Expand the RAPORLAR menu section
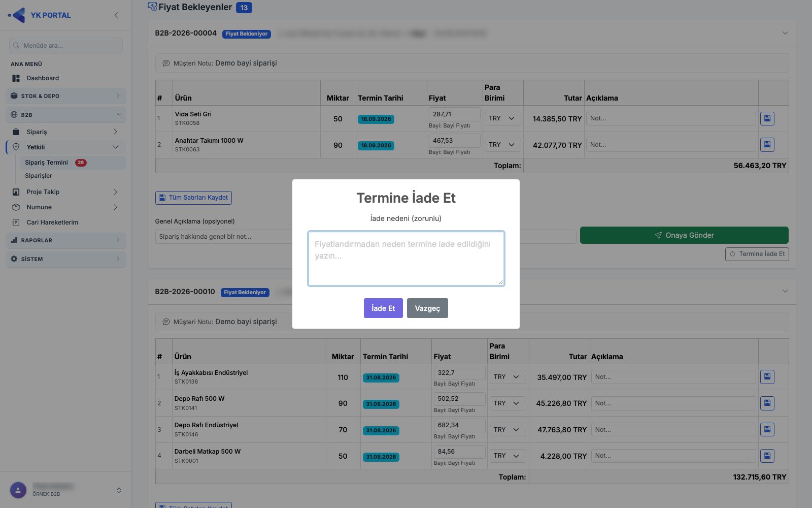This screenshot has width=812, height=508. (x=66, y=240)
